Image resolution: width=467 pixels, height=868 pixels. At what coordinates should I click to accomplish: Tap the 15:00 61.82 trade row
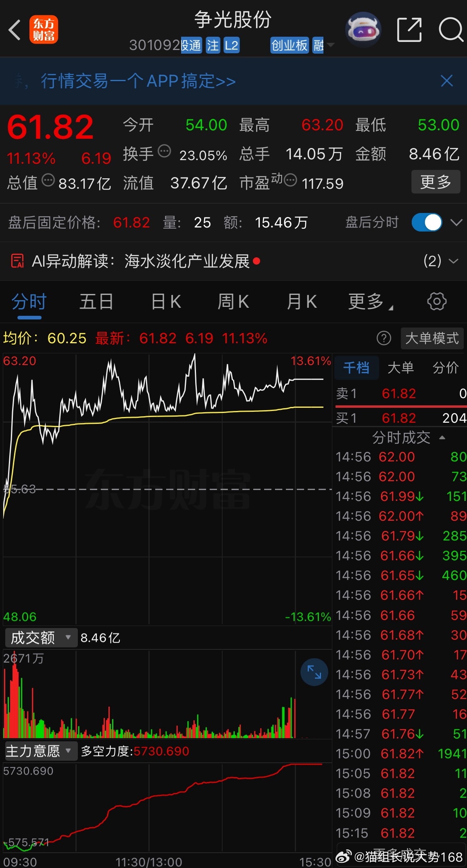[400, 753]
